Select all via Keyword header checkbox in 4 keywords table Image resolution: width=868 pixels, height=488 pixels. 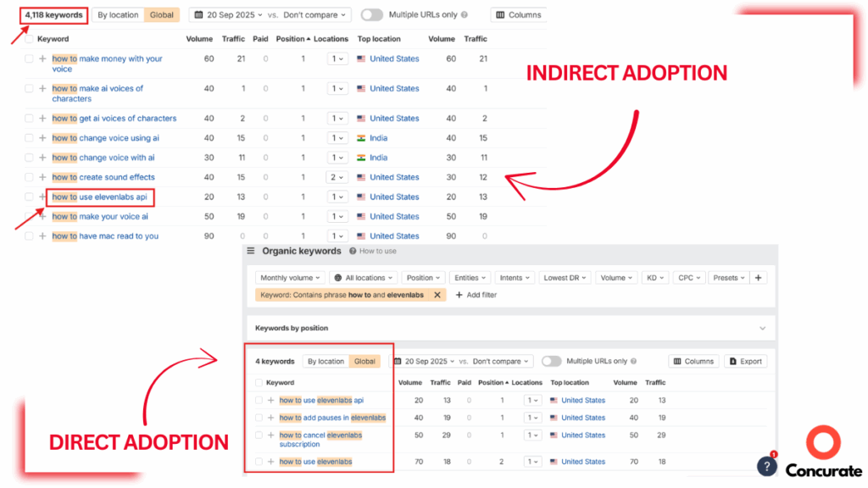pos(259,382)
